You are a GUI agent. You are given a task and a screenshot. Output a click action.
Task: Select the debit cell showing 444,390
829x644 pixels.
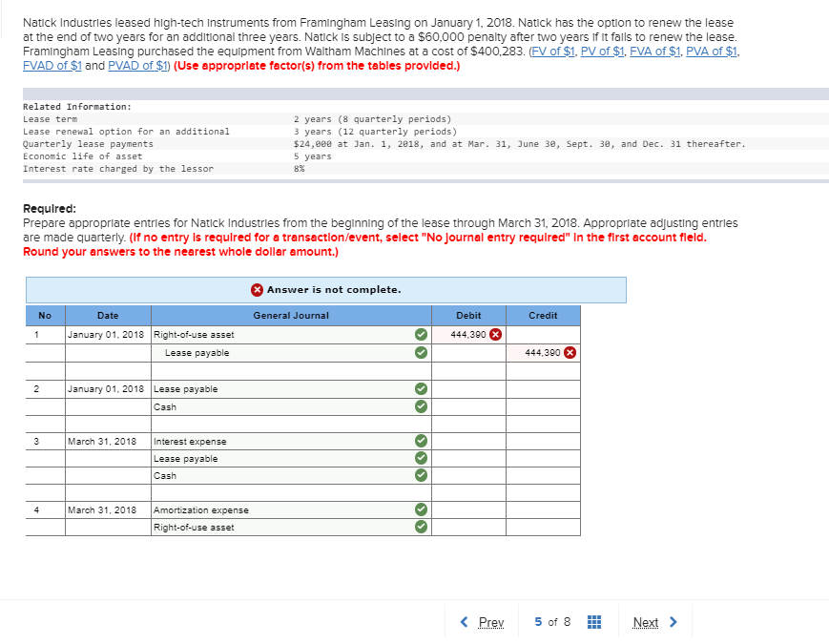pos(468,335)
